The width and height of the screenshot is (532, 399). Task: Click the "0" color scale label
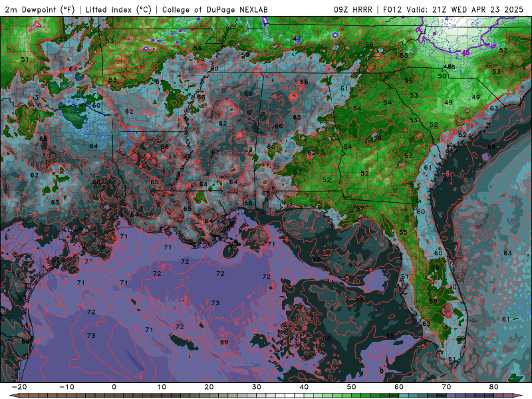(x=114, y=387)
